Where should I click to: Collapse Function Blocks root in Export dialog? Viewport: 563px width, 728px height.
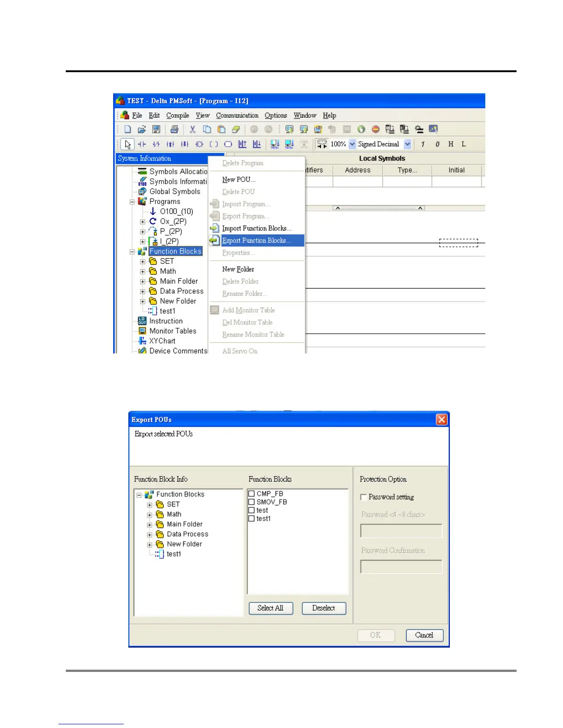pos(139,495)
